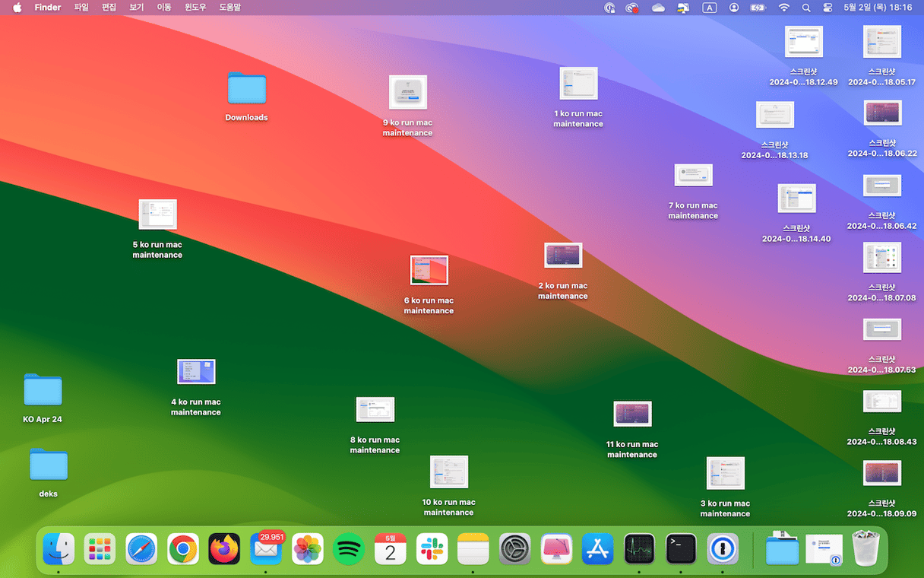Click the Wi-Fi status icon

coord(783,8)
